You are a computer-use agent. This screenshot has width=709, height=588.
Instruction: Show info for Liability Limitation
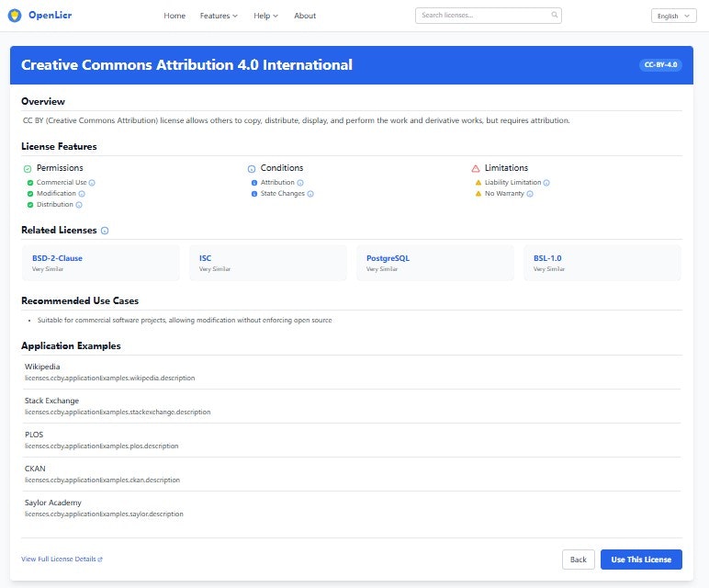coord(546,183)
